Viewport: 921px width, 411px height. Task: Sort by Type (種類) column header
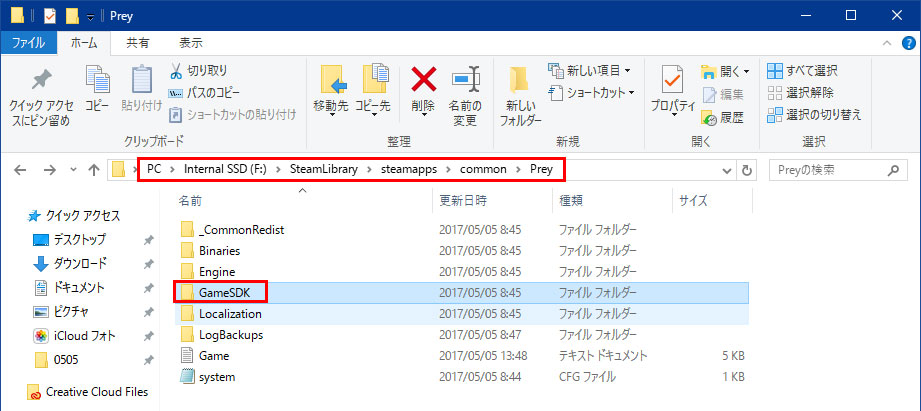pos(570,201)
